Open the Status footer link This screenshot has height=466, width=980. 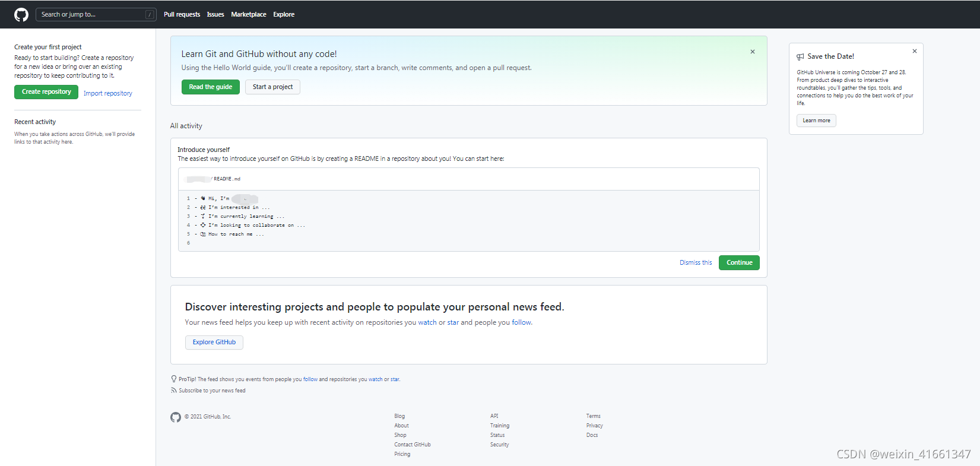tap(497, 435)
